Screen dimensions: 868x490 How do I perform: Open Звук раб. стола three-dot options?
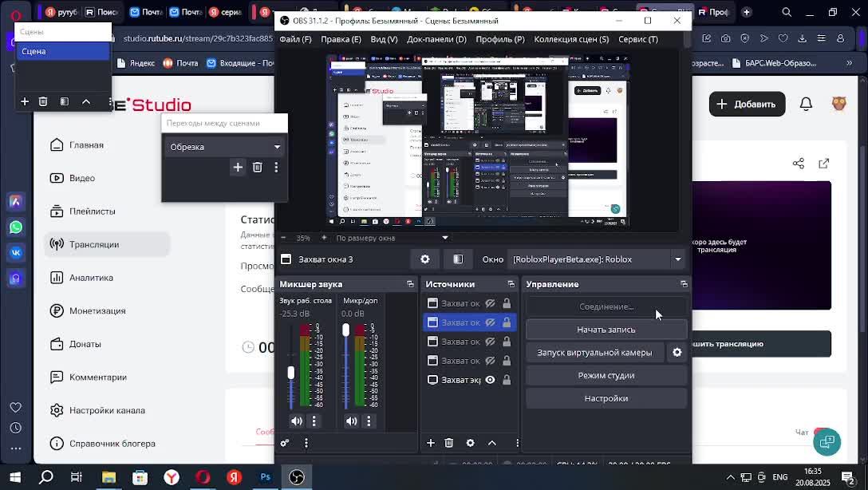[x=314, y=421]
